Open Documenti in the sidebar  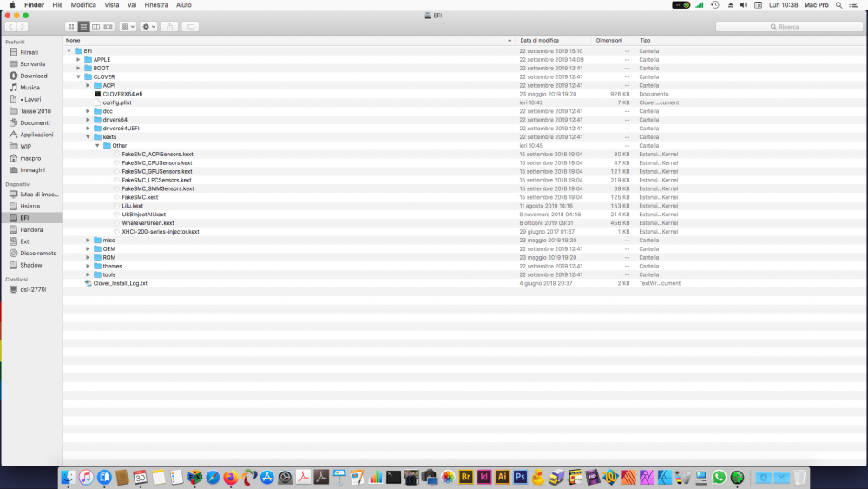point(35,123)
